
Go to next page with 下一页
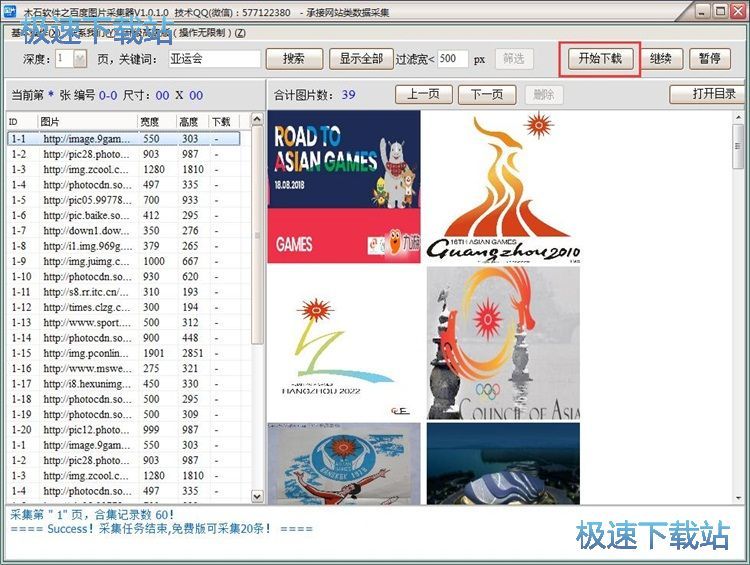[487, 94]
